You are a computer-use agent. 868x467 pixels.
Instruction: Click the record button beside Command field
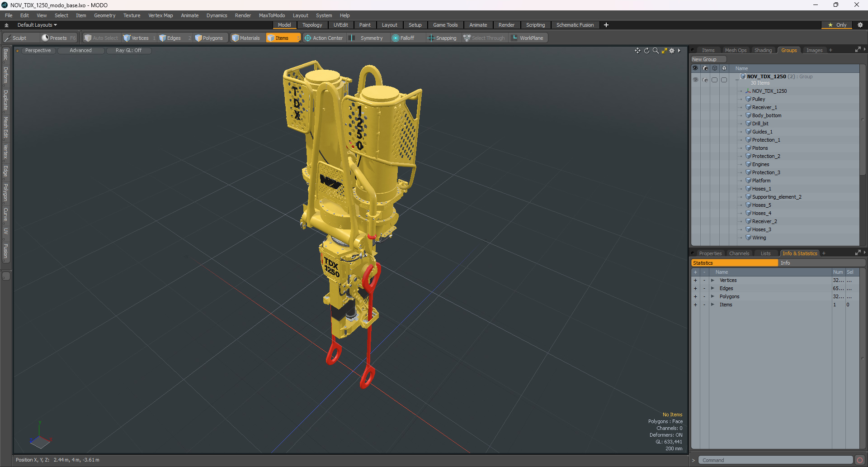coord(860,460)
